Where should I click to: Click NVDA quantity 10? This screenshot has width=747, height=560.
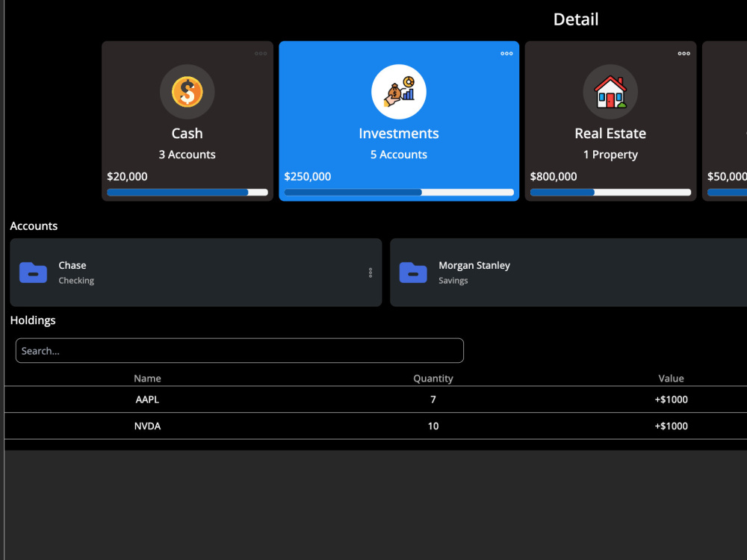(433, 426)
